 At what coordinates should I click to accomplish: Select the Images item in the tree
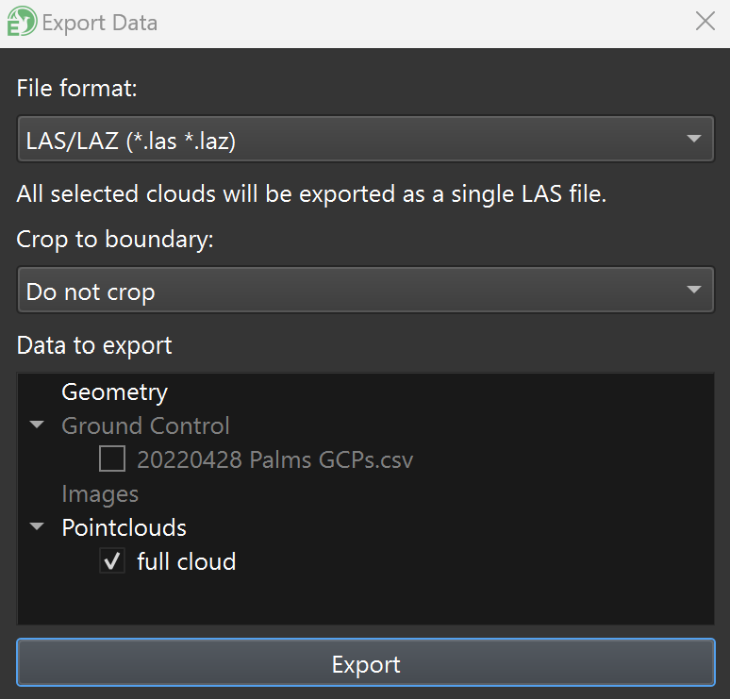click(x=100, y=493)
